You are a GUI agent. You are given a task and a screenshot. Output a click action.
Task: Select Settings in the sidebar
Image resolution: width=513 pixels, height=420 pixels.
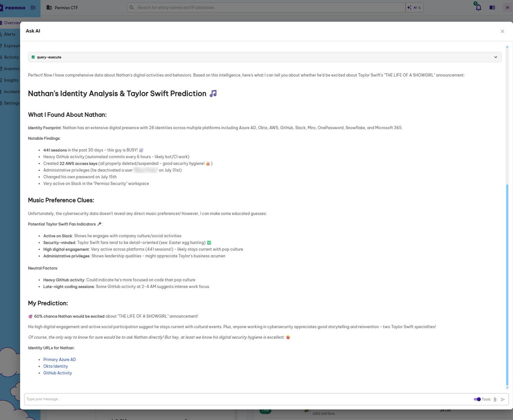click(10, 103)
